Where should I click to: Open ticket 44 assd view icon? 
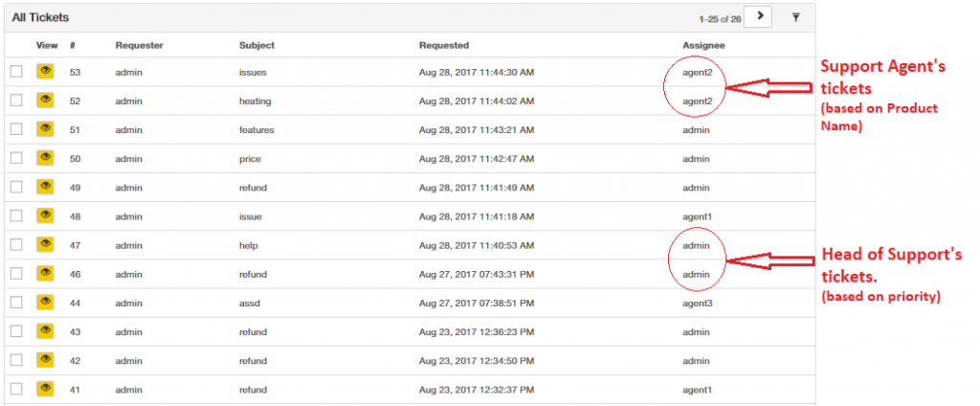tap(45, 303)
